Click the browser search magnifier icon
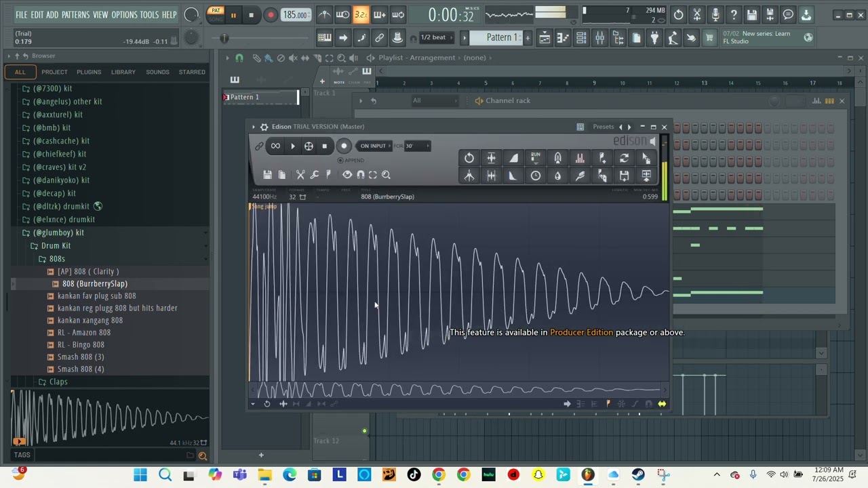This screenshot has height=488, width=868. point(202,455)
